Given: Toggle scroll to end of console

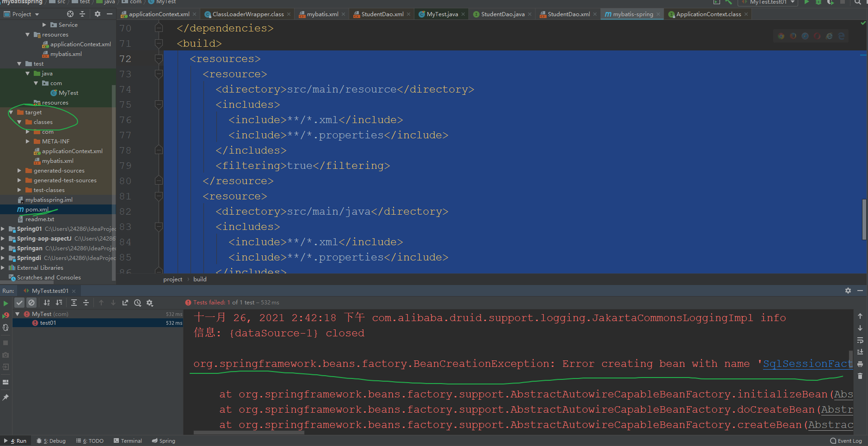Looking at the screenshot, I should [x=860, y=352].
